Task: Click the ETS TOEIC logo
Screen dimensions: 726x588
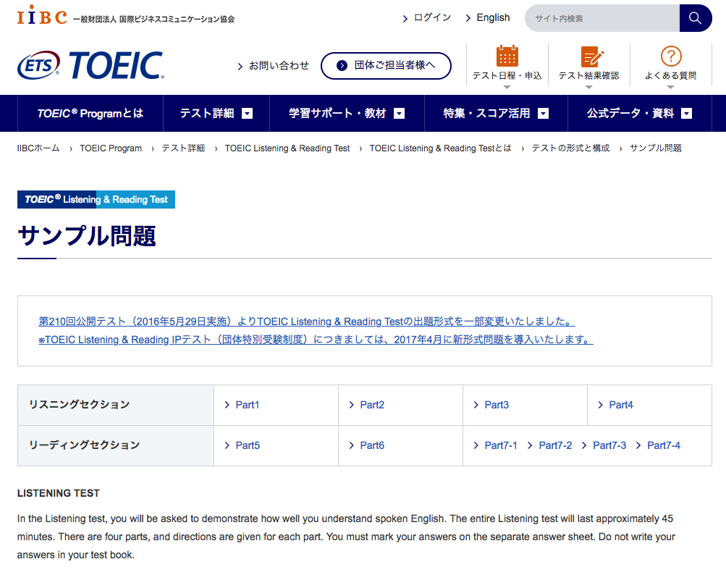Action: click(90, 65)
